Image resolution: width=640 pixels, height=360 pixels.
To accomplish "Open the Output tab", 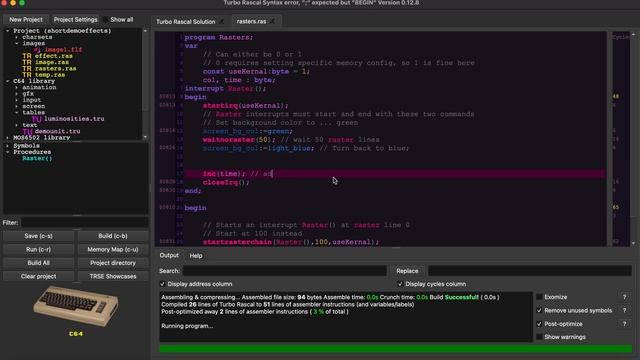I will 169,255.
